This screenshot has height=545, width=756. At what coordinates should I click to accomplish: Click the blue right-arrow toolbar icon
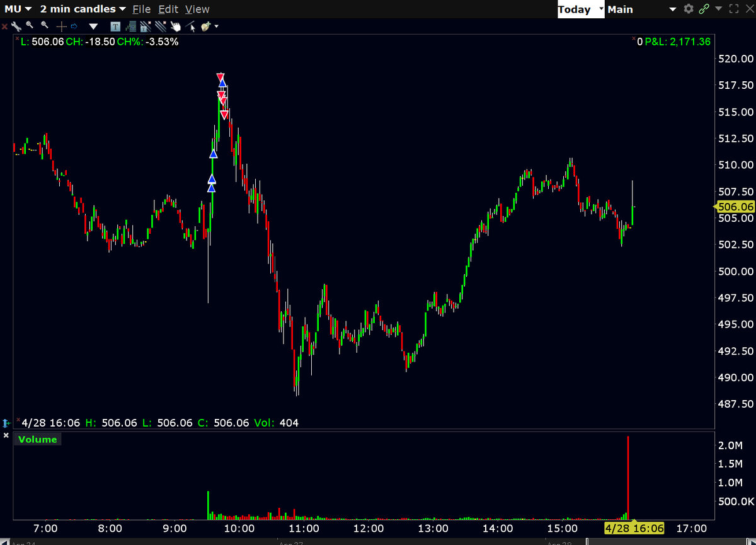click(74, 26)
